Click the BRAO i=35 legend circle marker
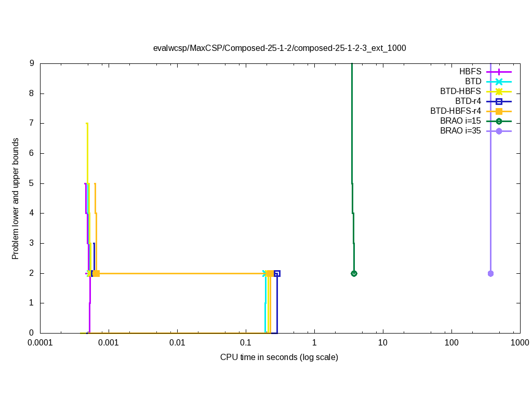 (499, 131)
